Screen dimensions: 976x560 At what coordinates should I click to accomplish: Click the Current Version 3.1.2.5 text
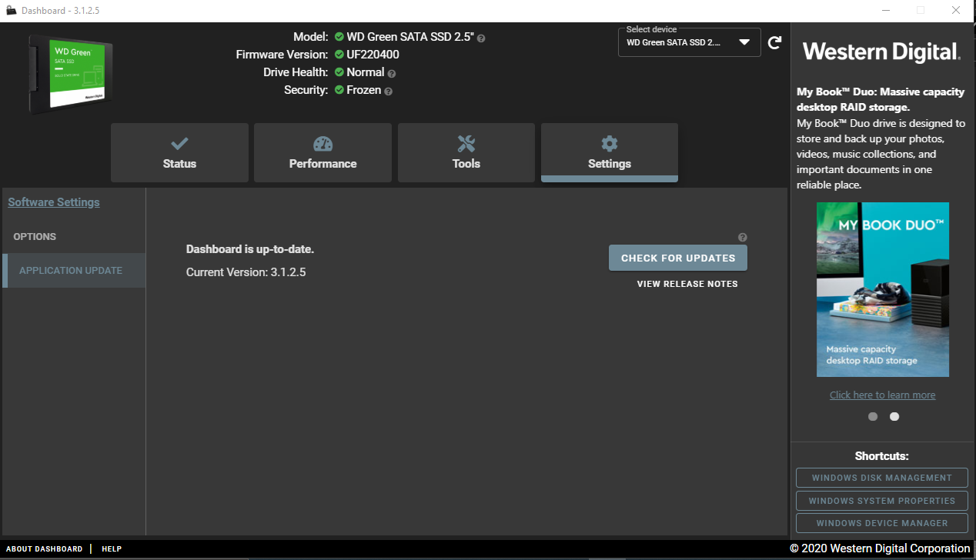(x=246, y=272)
